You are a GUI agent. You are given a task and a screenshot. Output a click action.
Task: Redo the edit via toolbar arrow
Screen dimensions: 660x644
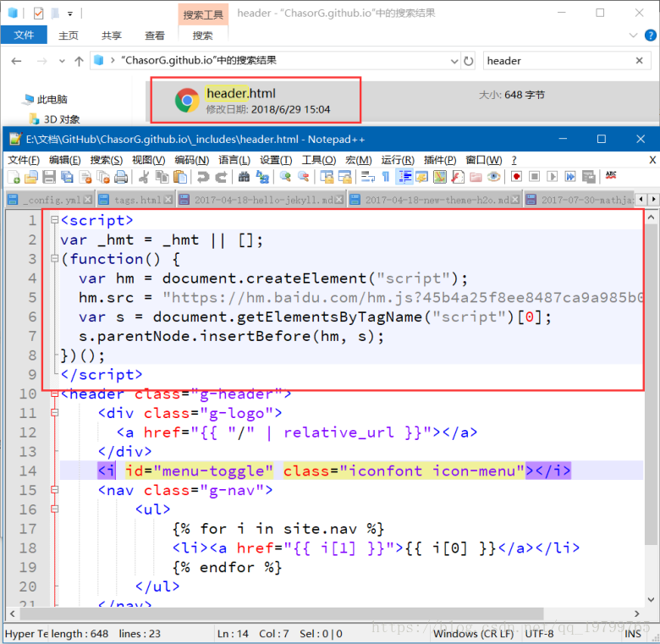click(x=221, y=177)
